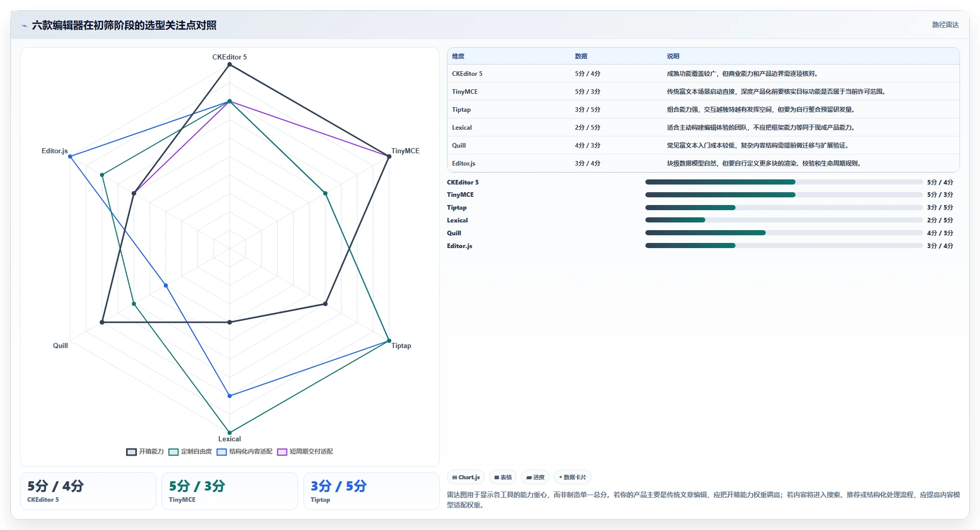Click the 2分 / 5分 cell in Lexical row

[587, 128]
